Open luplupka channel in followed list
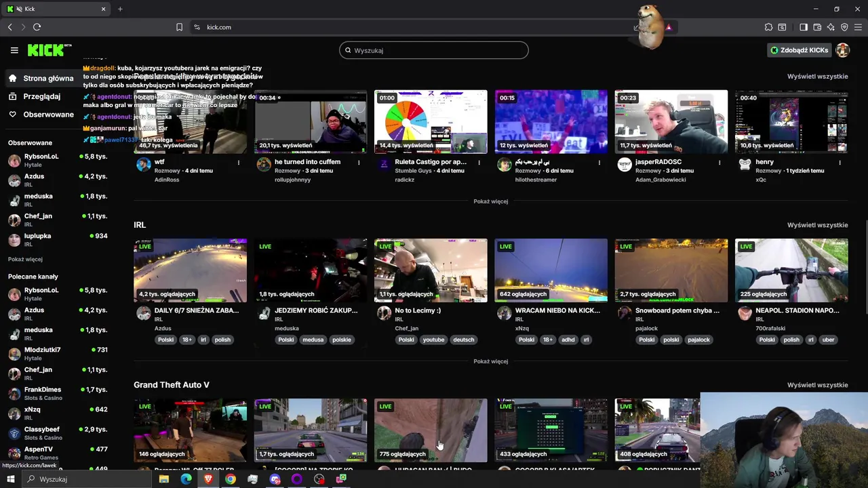Viewport: 868px width, 488px height. pos(58,239)
